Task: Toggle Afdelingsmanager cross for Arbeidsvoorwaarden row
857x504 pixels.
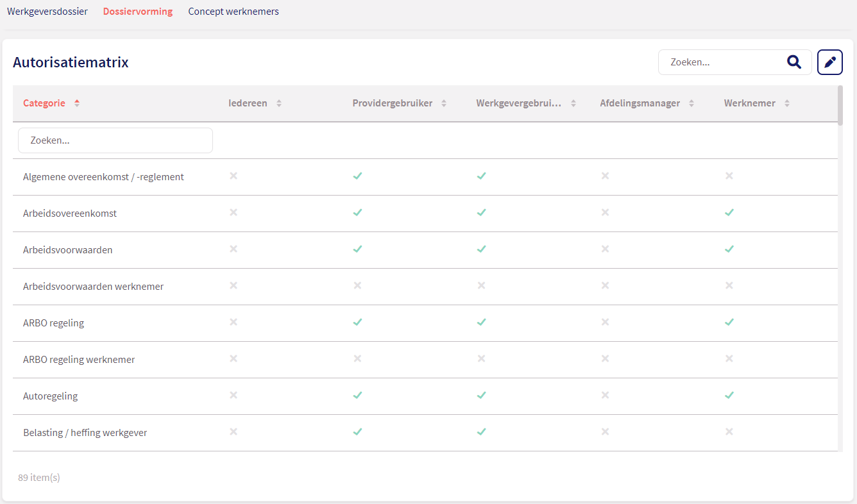Action: coord(605,249)
